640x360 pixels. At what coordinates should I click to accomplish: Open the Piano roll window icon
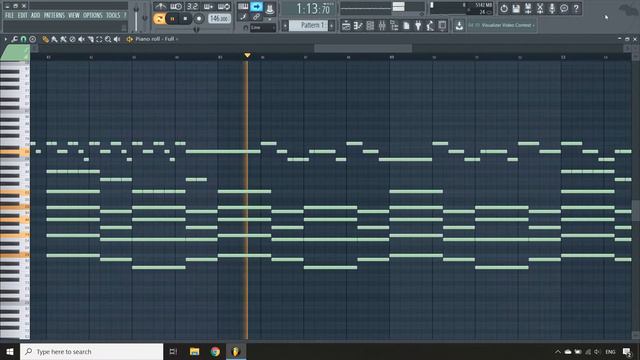pos(358,26)
